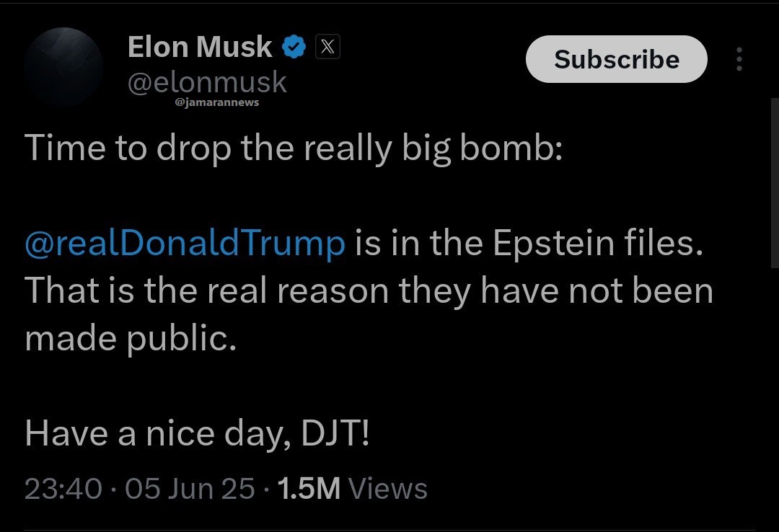Click the 05 Jun 25 date
This screenshot has width=779, height=532.
click(190, 489)
